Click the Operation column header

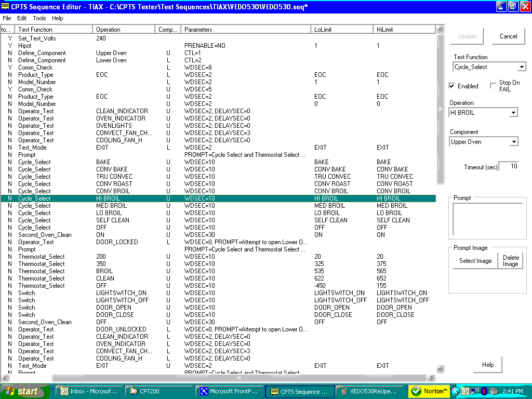pyautogui.click(x=124, y=30)
